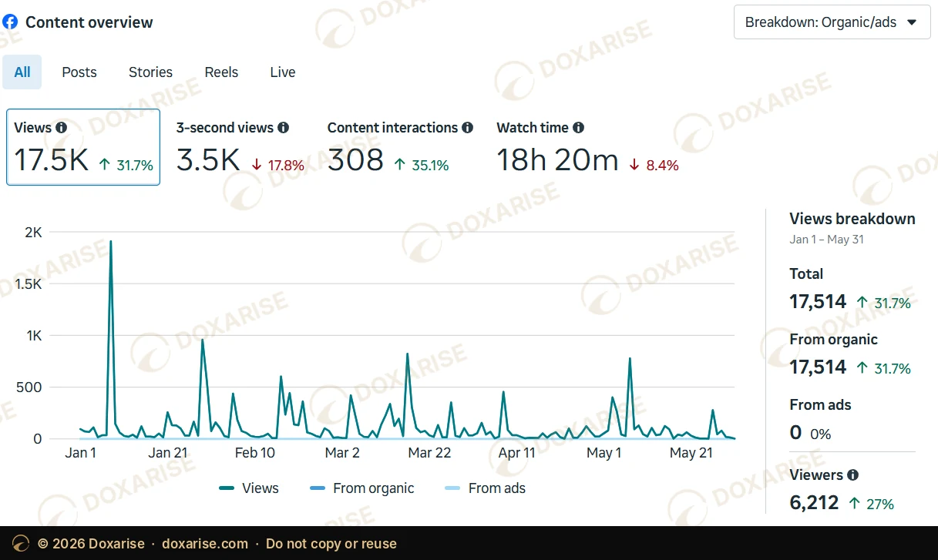The image size is (938, 560).
Task: Select the Watch time 18h 20m metric
Action: [x=587, y=147]
